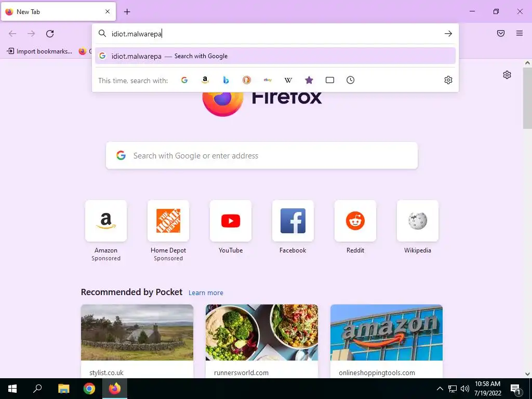This screenshot has width=532, height=399.
Task: Click the Back navigation arrow
Action: pyautogui.click(x=12, y=34)
